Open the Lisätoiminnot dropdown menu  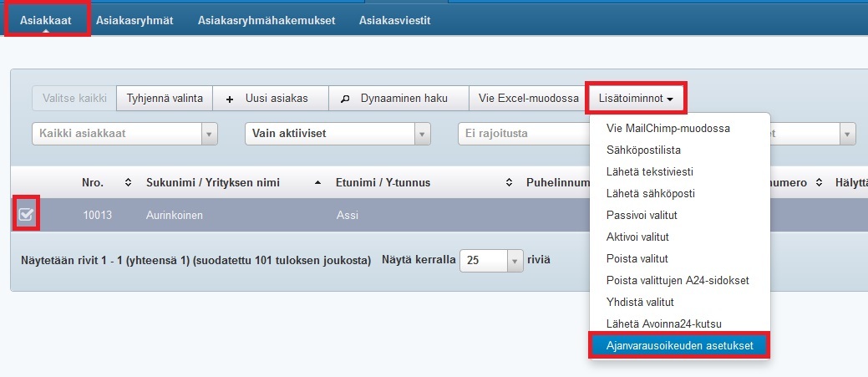tap(636, 99)
